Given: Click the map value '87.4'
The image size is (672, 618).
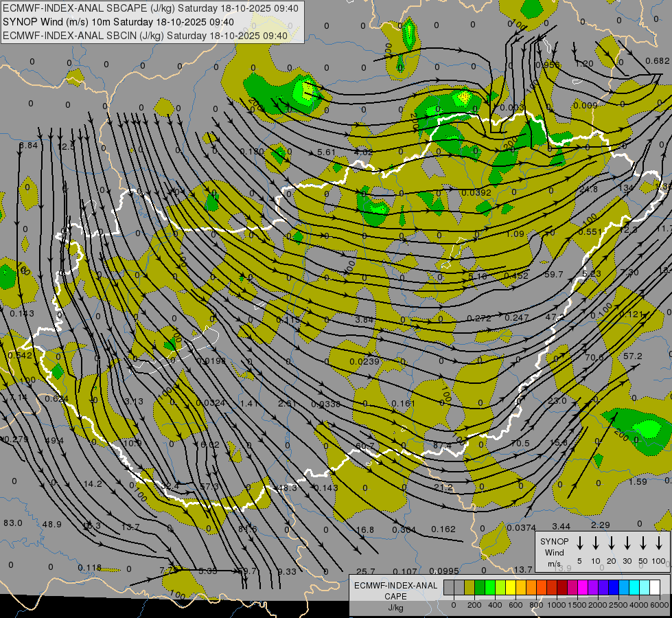Looking at the screenshot, I should [442, 446].
